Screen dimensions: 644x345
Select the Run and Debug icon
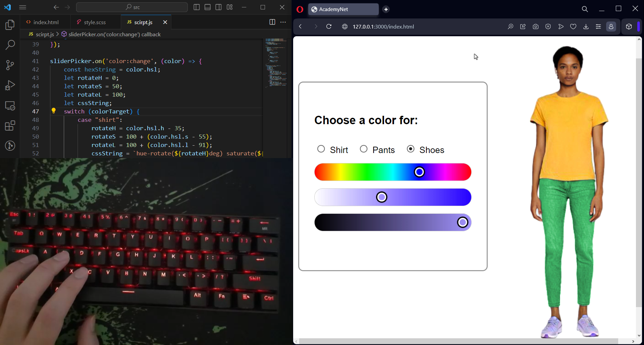pyautogui.click(x=10, y=85)
